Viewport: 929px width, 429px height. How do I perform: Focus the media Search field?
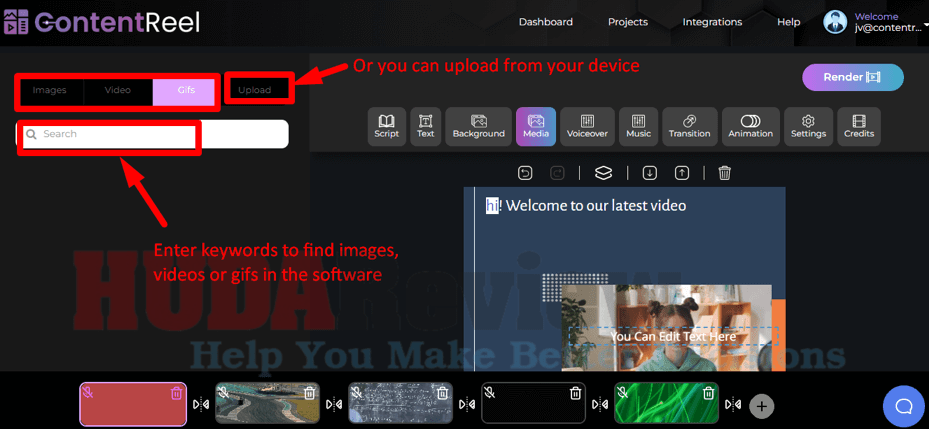point(152,135)
